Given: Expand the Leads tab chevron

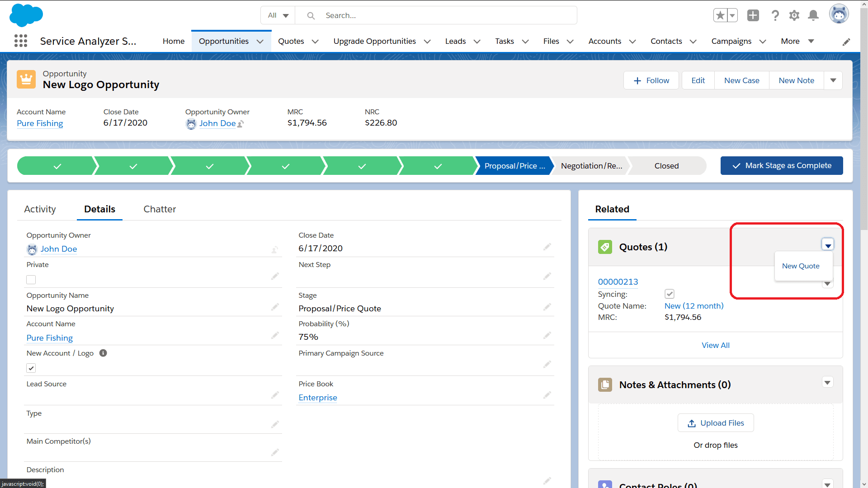Looking at the screenshot, I should [477, 42].
